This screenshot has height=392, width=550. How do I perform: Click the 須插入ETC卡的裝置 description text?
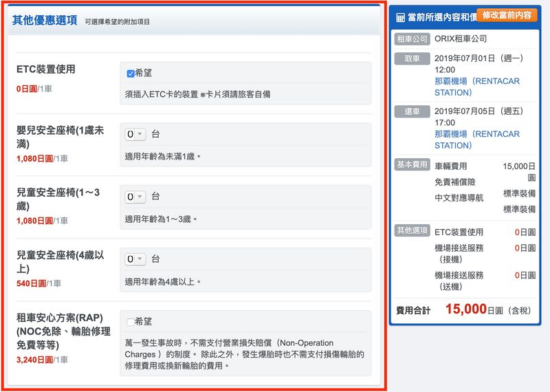click(197, 94)
